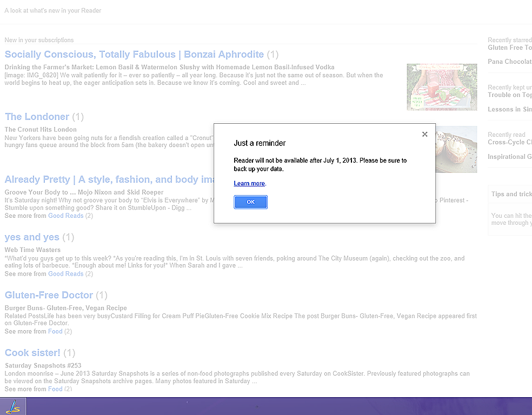Open the Cronut post thumbnail image

point(456,150)
